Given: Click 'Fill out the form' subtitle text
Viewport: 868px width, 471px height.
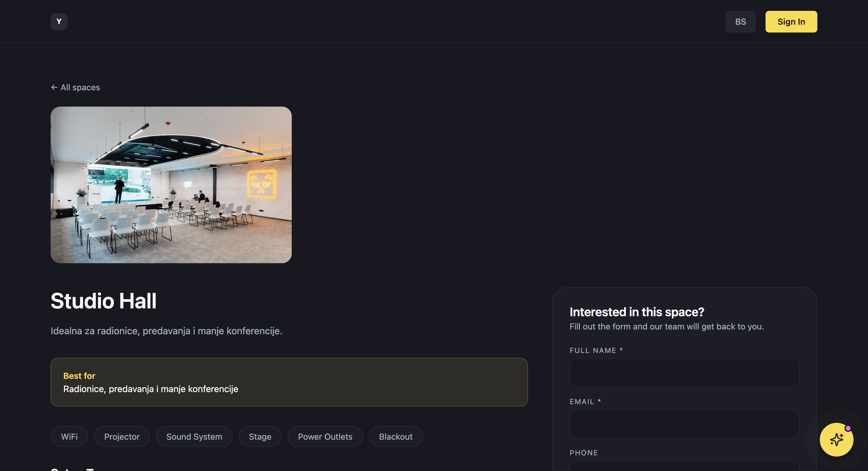Looking at the screenshot, I should coord(666,326).
